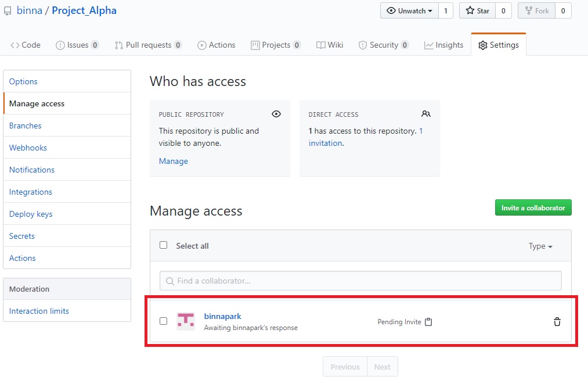This screenshot has height=387, width=588.
Task: Open the Security tab
Action: 384,45
